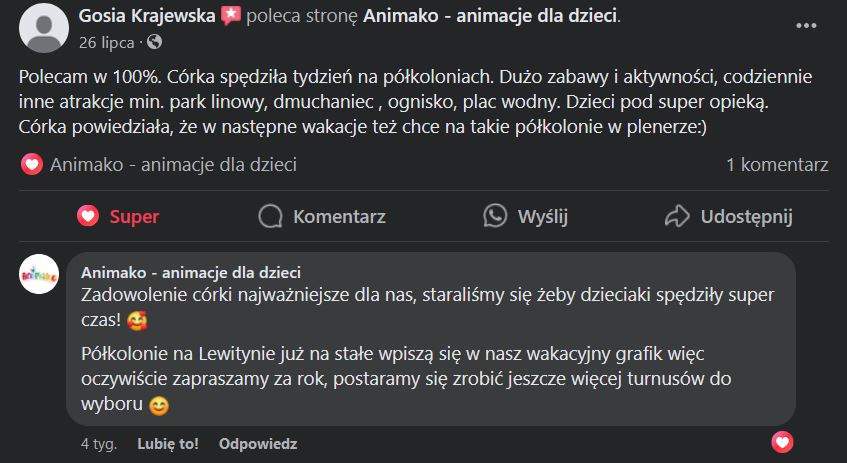Click the speech bubble comment icon
This screenshot has height=463, width=847.
pos(270,216)
